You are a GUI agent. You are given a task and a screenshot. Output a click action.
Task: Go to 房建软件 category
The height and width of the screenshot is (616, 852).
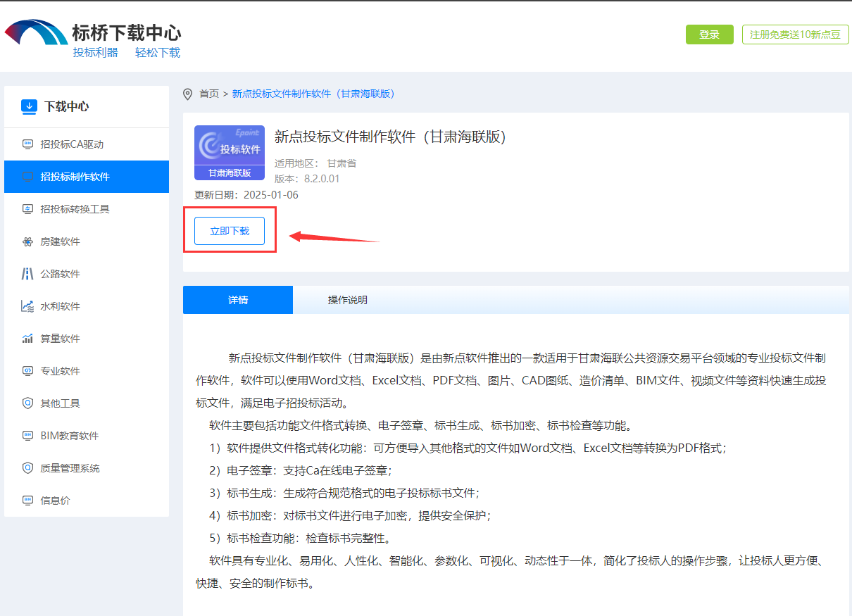87,241
